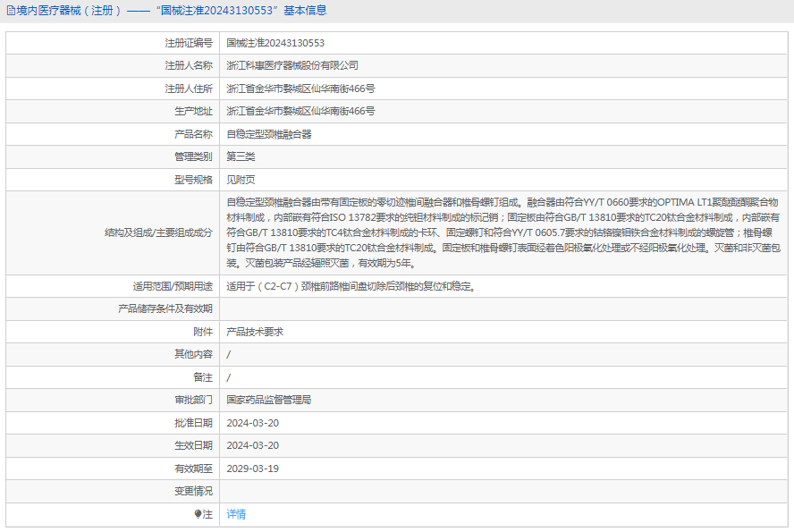The width and height of the screenshot is (794, 532).
Task: Click the structure description paragraph text
Action: [x=503, y=232]
